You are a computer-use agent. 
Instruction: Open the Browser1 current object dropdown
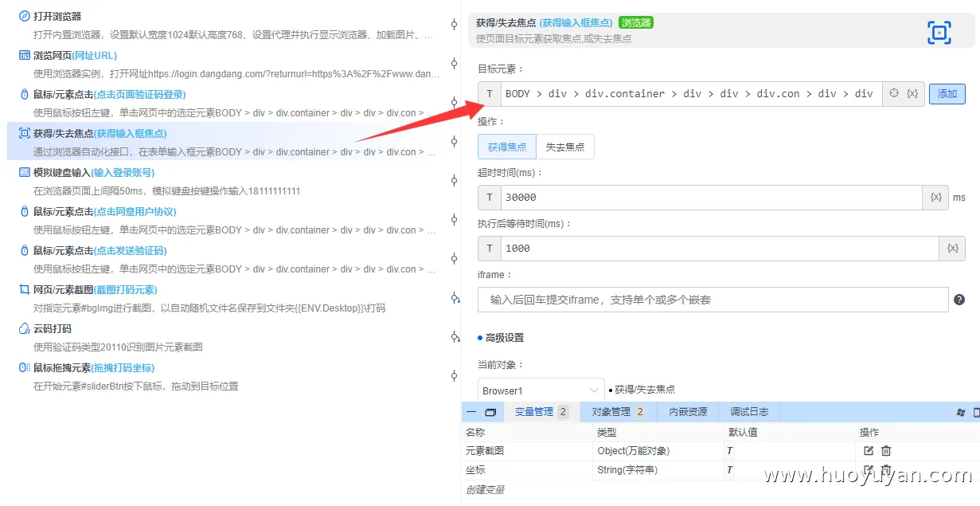pyautogui.click(x=541, y=390)
